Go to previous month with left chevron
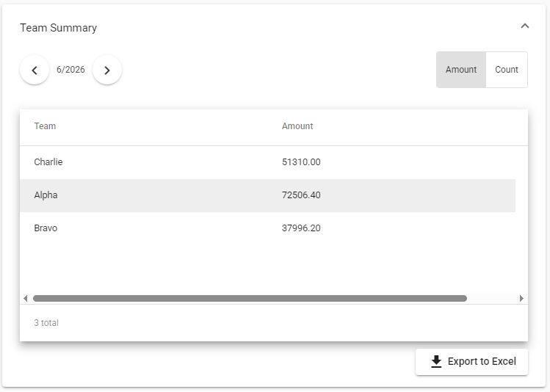The image size is (550, 392). tap(35, 70)
